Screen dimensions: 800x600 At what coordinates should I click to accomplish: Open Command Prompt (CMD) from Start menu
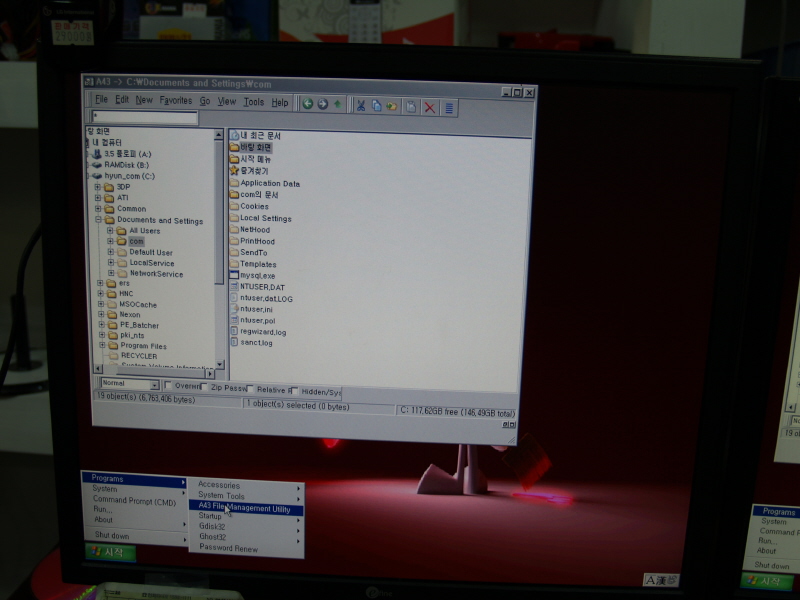click(x=135, y=501)
